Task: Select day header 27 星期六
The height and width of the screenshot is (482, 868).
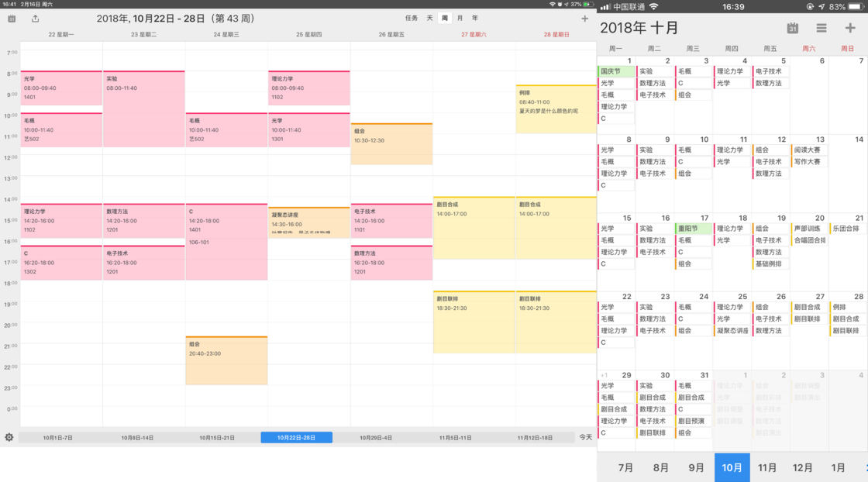Action: click(x=474, y=34)
